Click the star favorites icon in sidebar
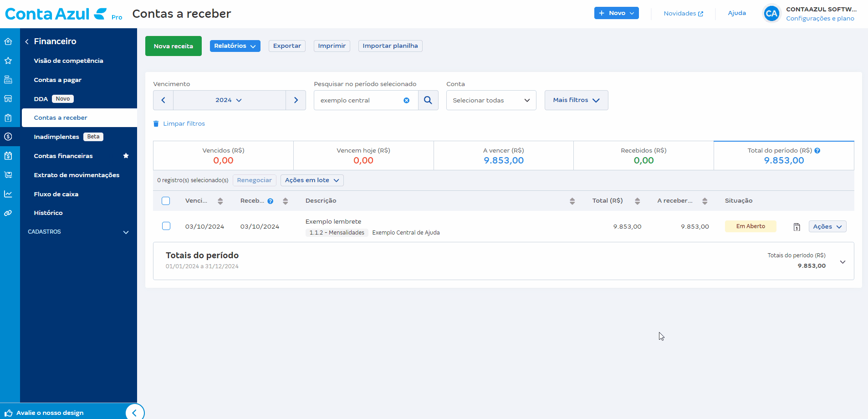868x419 pixels. coord(8,61)
